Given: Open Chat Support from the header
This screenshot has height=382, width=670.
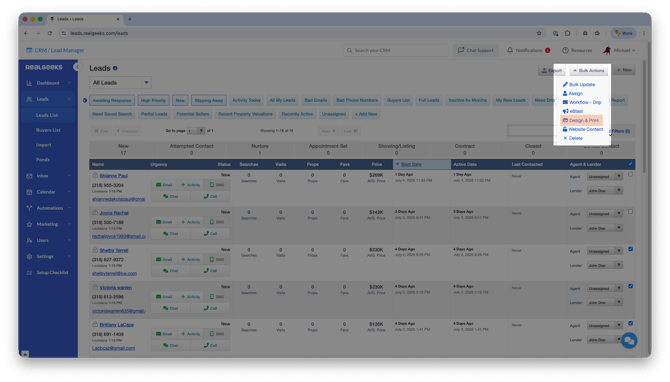Looking at the screenshot, I should (476, 50).
